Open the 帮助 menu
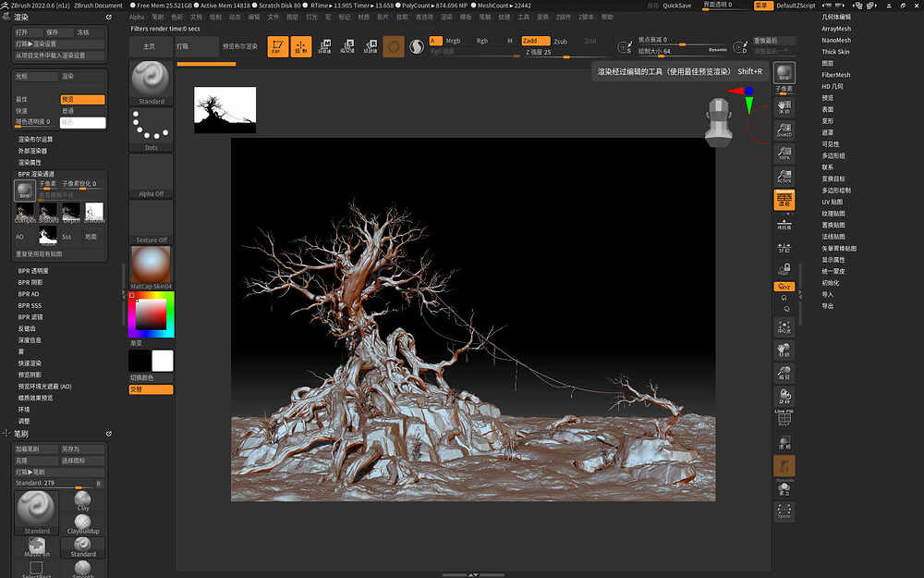Viewport: 924px width, 578px height. coord(607,17)
